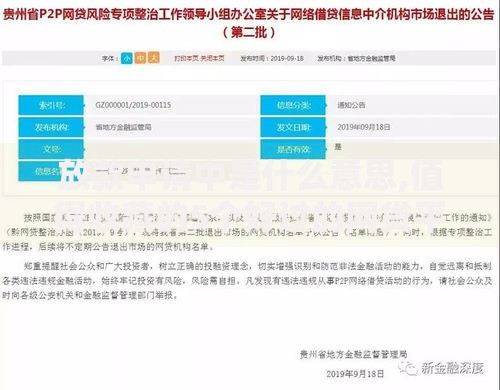Image resolution: width=500 pixels, height=390 pixels.
Task: Click the 是 validity value
Action: tap(338, 147)
